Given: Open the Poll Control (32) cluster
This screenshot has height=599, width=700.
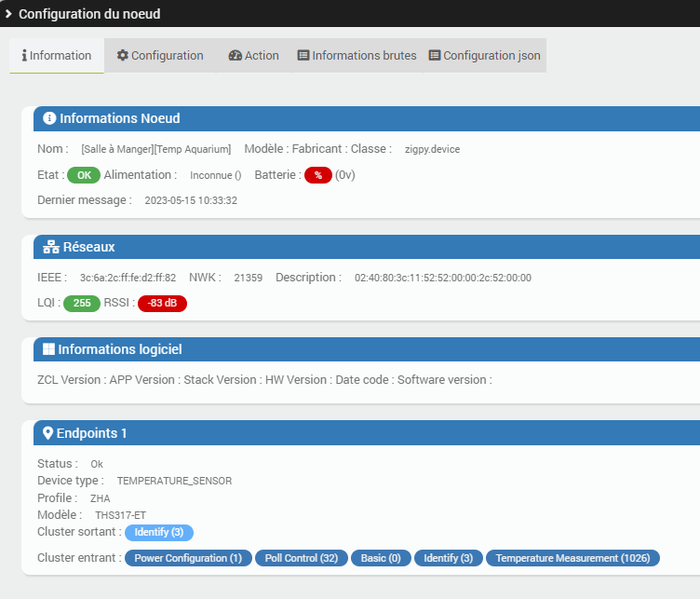Looking at the screenshot, I should [301, 558].
